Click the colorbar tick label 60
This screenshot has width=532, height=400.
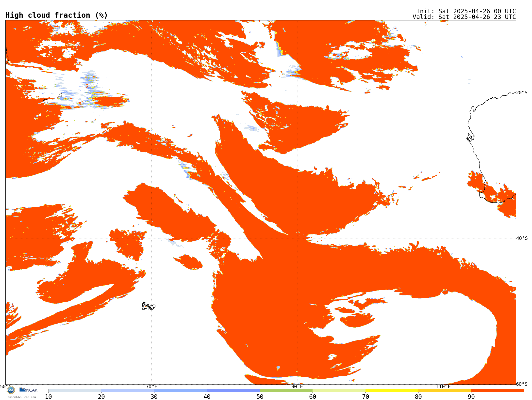313,397
